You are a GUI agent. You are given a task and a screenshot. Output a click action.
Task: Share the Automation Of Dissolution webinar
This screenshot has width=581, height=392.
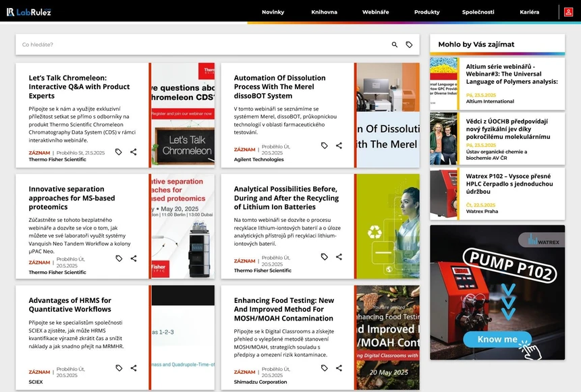point(339,146)
